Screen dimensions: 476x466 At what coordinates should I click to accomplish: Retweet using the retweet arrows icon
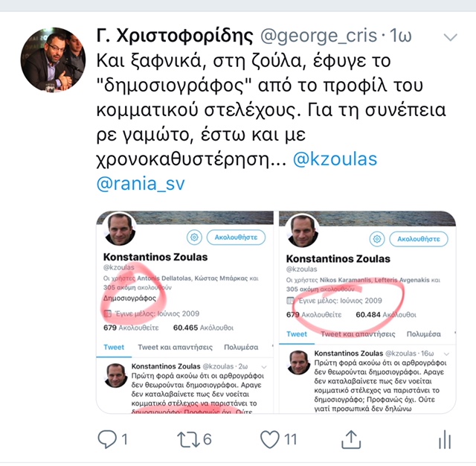point(188,439)
